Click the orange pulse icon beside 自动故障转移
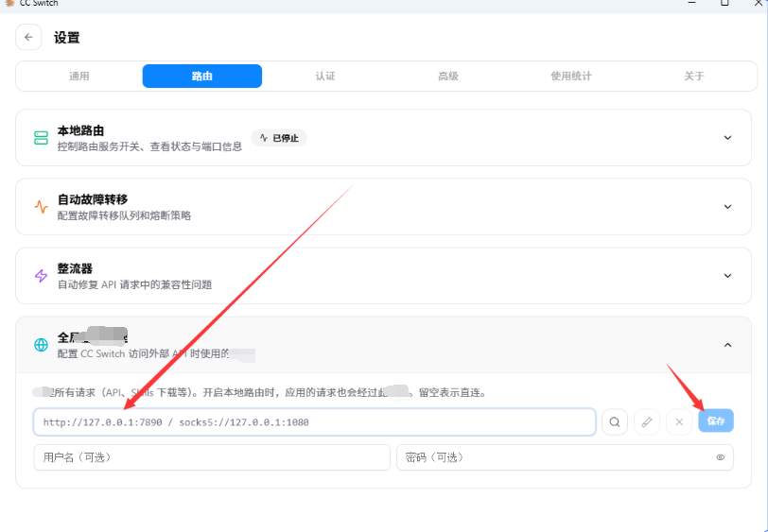Image resolution: width=768 pixels, height=532 pixels. (42, 207)
